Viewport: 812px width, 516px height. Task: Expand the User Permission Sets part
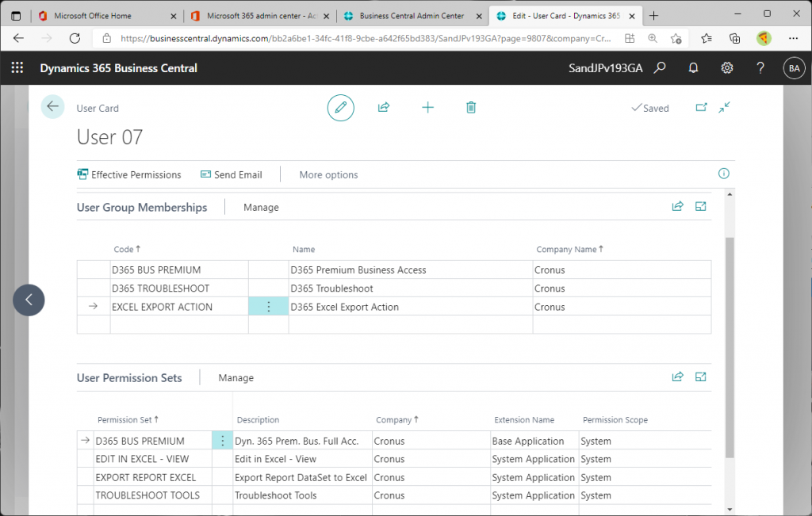(701, 376)
